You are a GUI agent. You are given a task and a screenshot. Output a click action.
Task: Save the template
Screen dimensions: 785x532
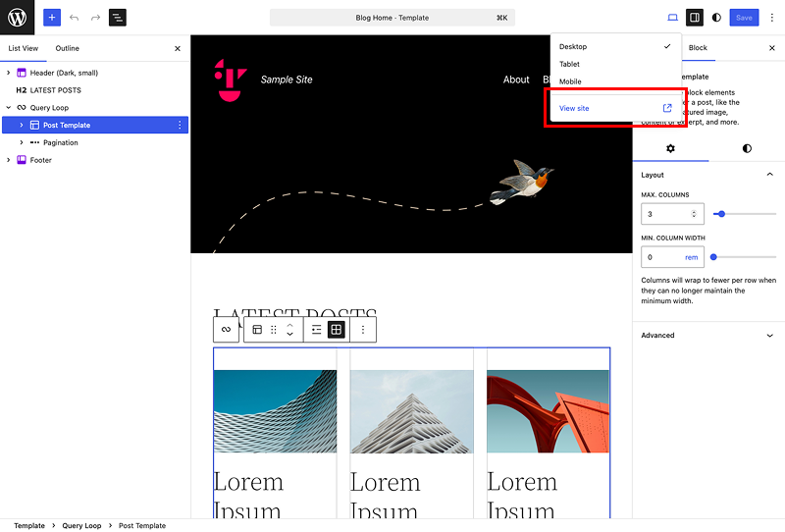(x=744, y=18)
